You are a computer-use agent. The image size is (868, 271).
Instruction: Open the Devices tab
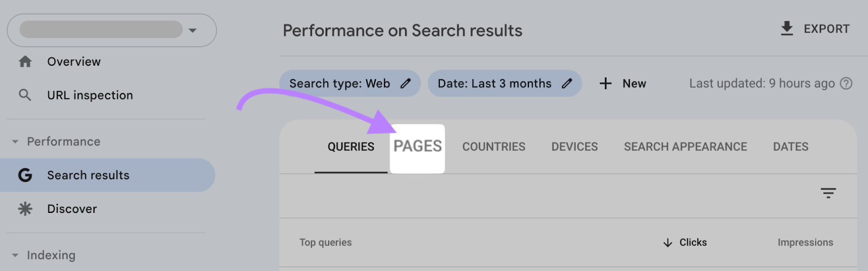point(575,147)
